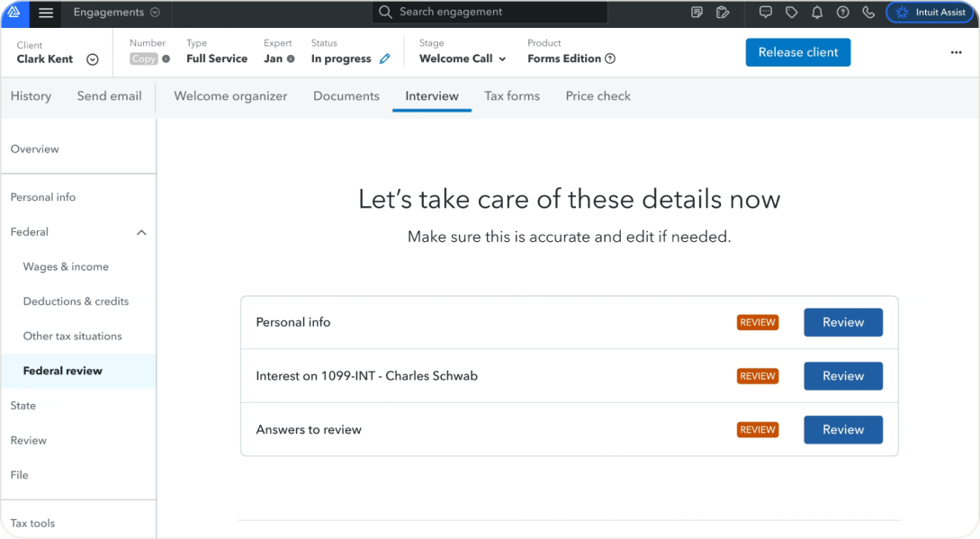This screenshot has width=980, height=539.
Task: Click REVIEW badge on 1099-INT row
Action: [x=758, y=376]
